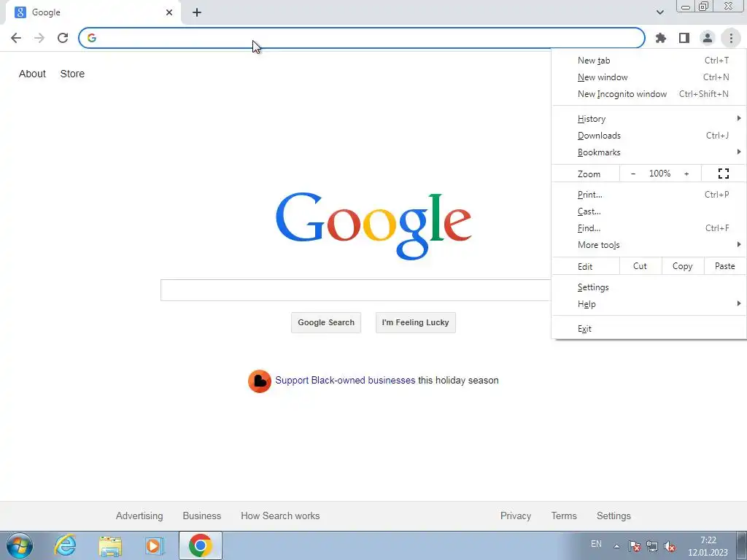Click the heart icon beside Support link

coord(260,381)
